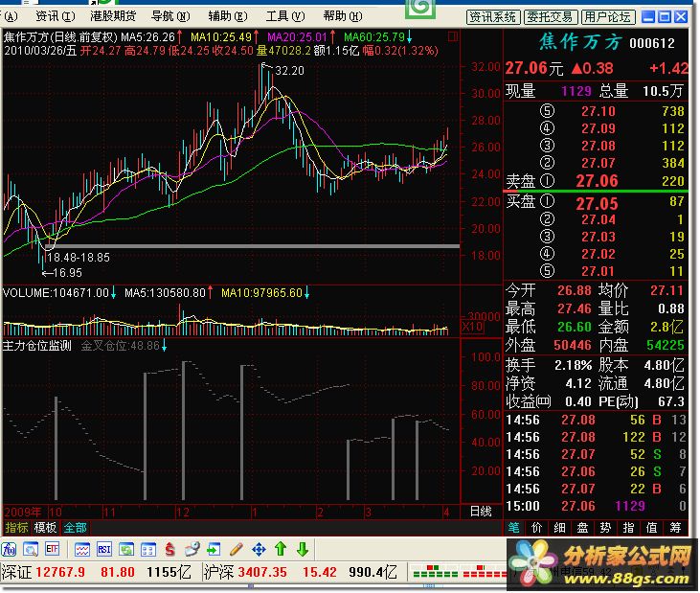Click the blue four-way move arrows icon
700x593 pixels.
(x=259, y=550)
